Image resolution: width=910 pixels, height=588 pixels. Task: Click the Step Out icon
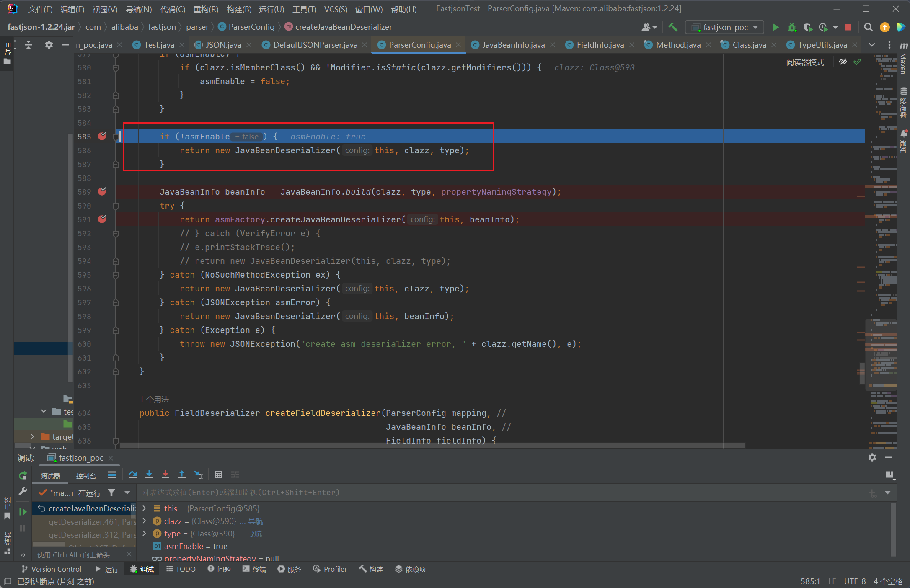182,475
